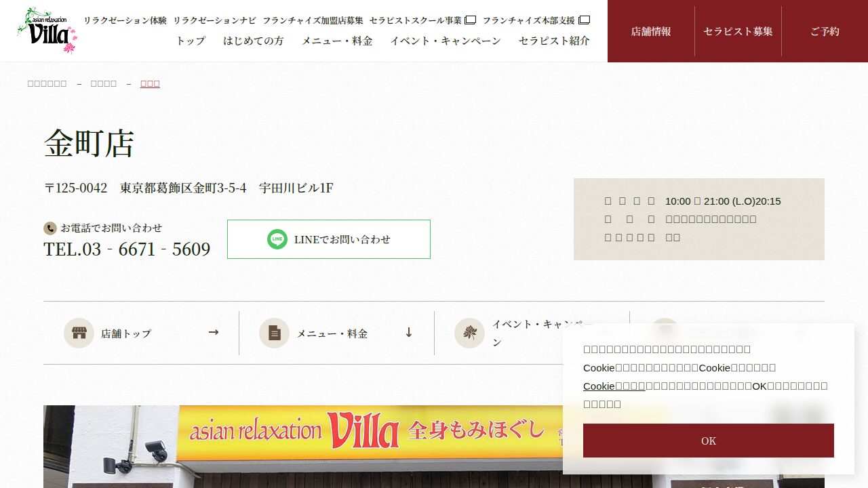Screen dimensions: 868x488
Task: Open the Cookie policy link
Action: (614, 386)
